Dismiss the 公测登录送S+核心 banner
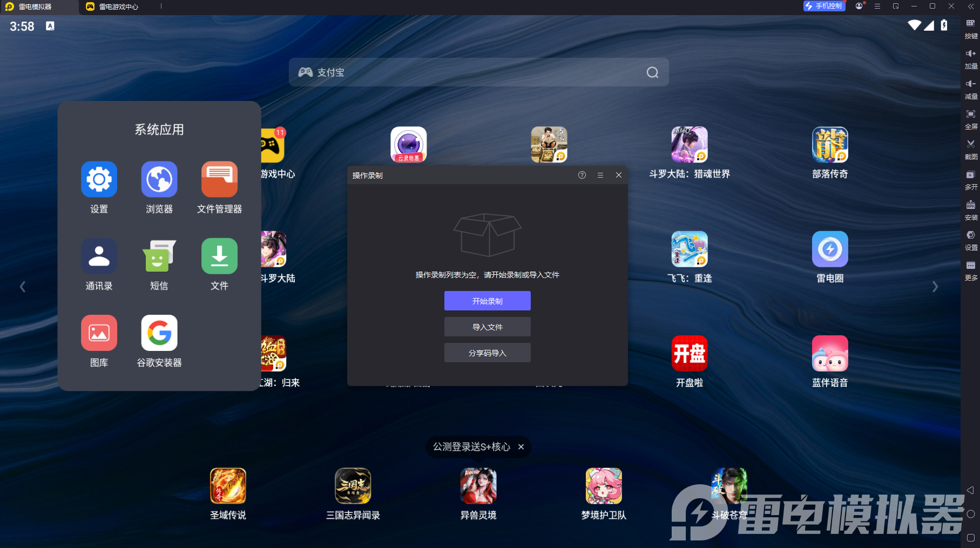Screen dimensions: 980x548 521,446
